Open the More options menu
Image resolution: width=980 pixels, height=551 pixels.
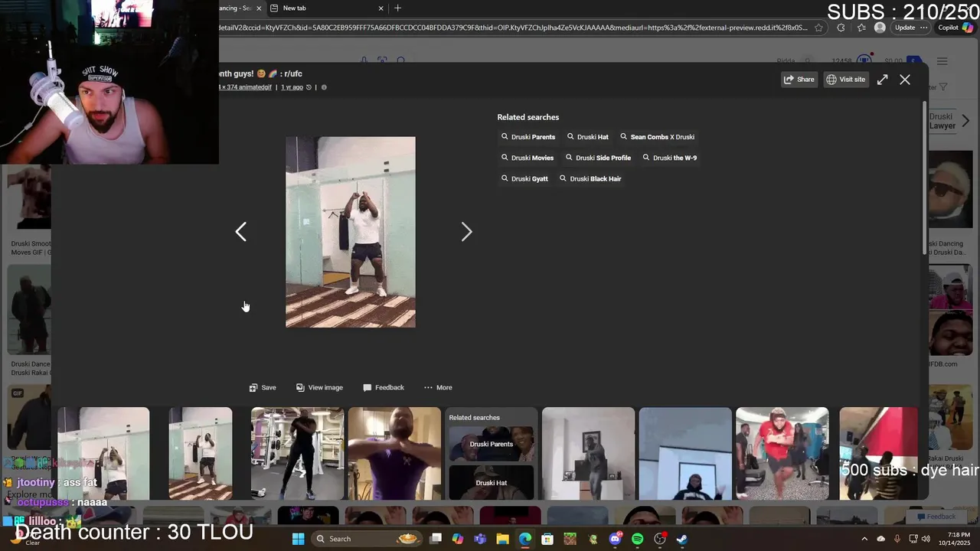point(438,387)
